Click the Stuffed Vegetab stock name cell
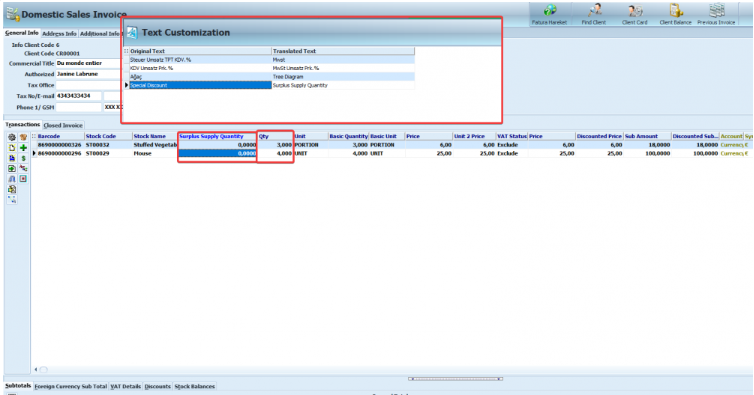 tap(155, 145)
